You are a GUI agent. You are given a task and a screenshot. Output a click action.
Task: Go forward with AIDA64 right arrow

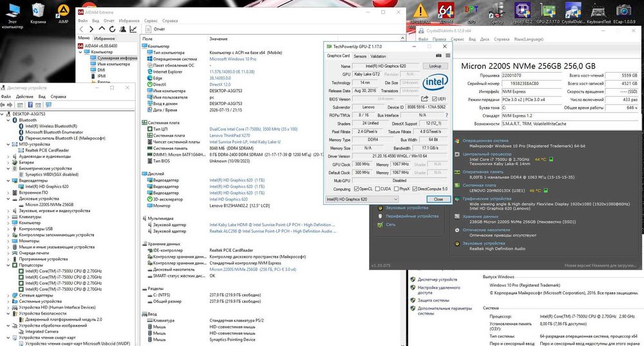[91, 29]
